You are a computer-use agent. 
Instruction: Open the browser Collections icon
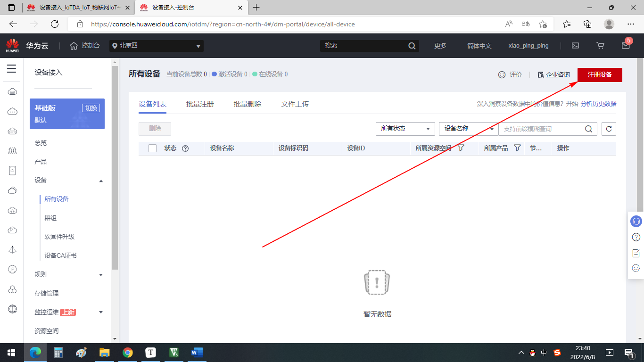587,24
